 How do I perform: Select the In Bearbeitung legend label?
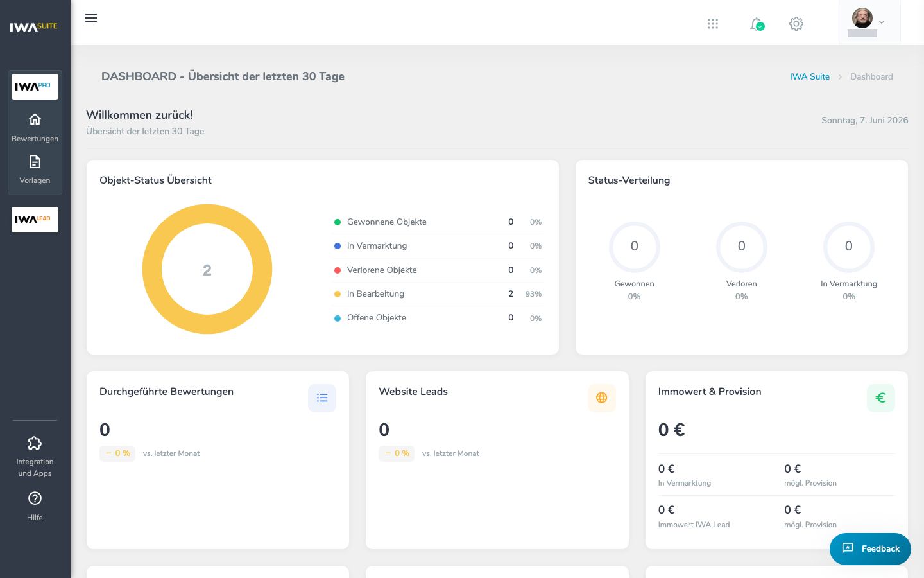[375, 294]
